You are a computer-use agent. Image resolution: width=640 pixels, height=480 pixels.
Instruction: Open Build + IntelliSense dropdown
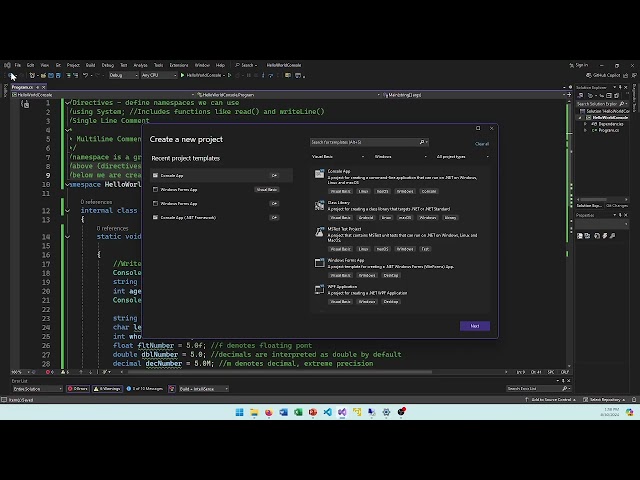(x=204, y=389)
